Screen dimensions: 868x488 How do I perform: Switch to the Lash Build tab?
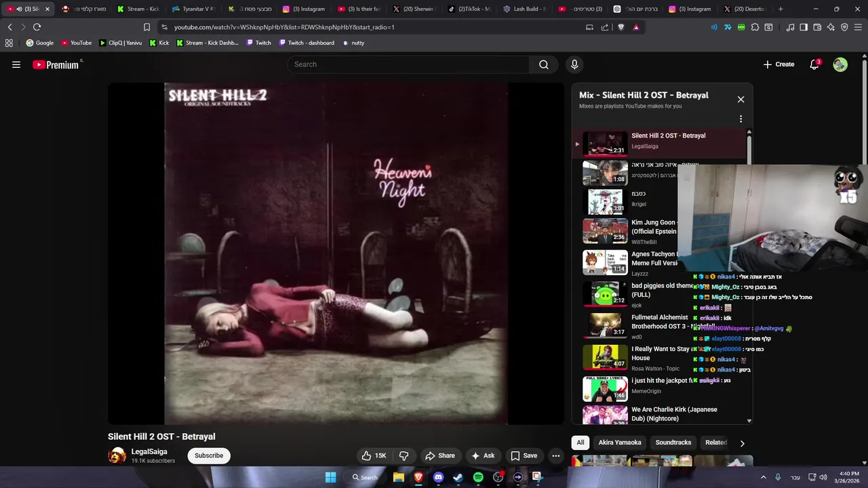526,9
